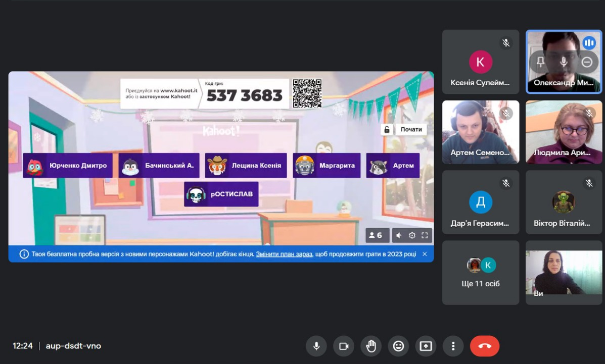Viewport: 605px width, 364px height.
Task: Open Kahoot settings gear icon
Action: click(412, 235)
